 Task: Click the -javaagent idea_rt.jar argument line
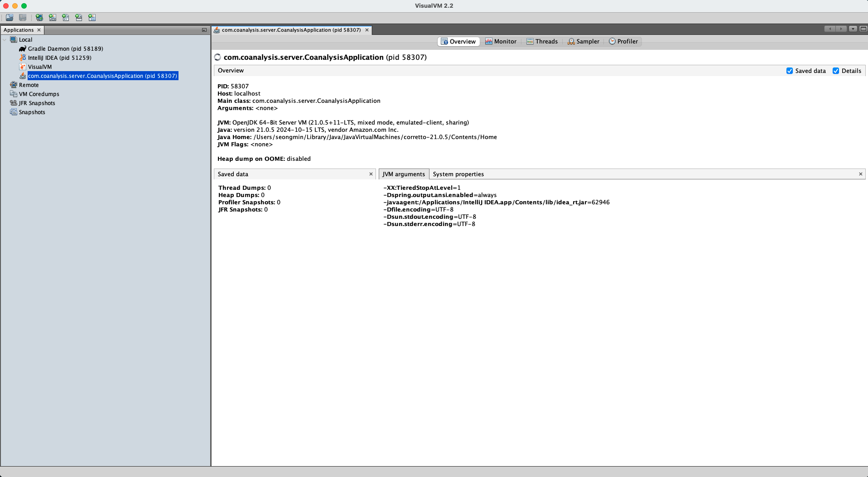497,202
